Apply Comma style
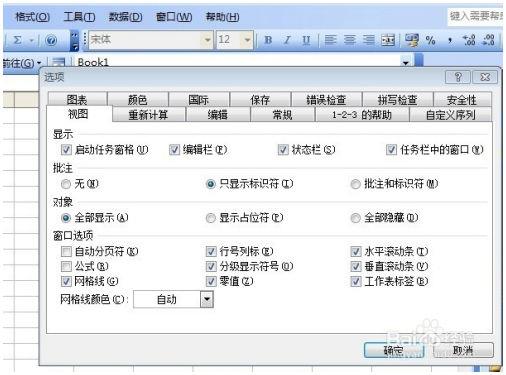This screenshot has height=375, width=506. (450, 40)
